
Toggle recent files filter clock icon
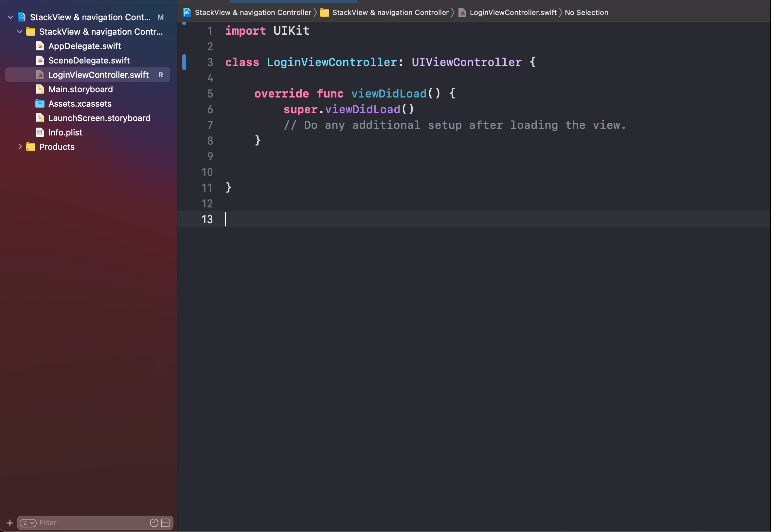pyautogui.click(x=154, y=523)
